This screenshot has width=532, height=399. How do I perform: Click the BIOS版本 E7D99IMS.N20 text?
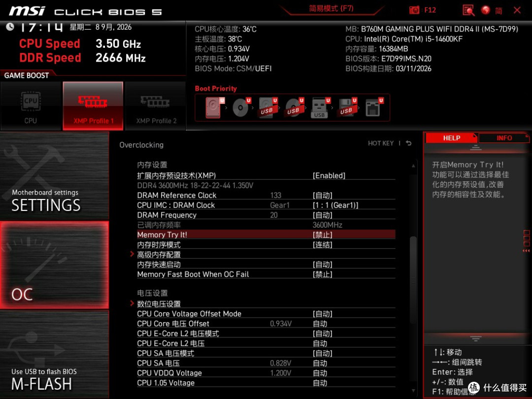click(x=389, y=59)
